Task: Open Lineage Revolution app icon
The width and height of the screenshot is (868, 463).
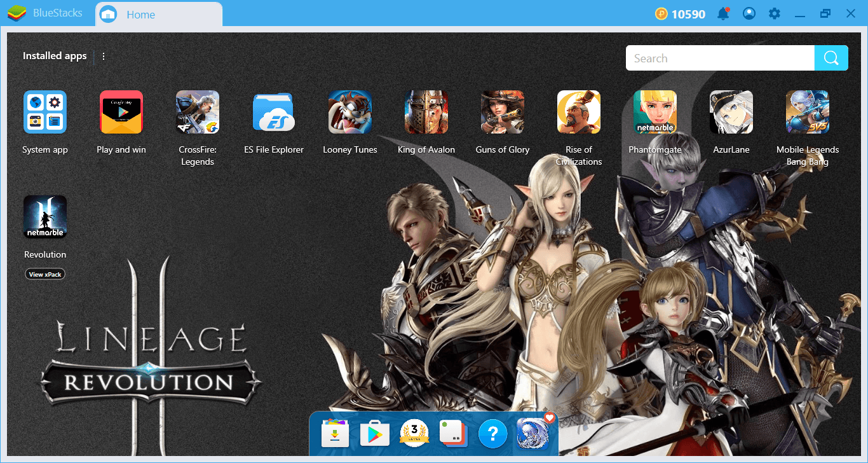Action: [45, 217]
